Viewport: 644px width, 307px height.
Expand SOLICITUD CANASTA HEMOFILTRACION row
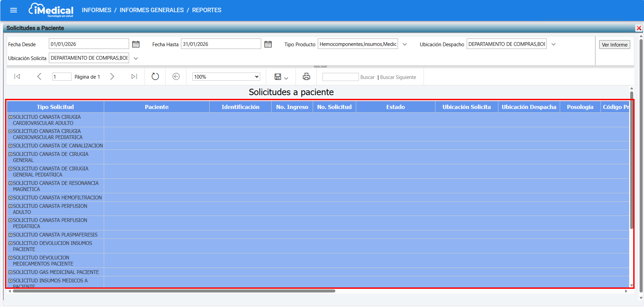10,198
